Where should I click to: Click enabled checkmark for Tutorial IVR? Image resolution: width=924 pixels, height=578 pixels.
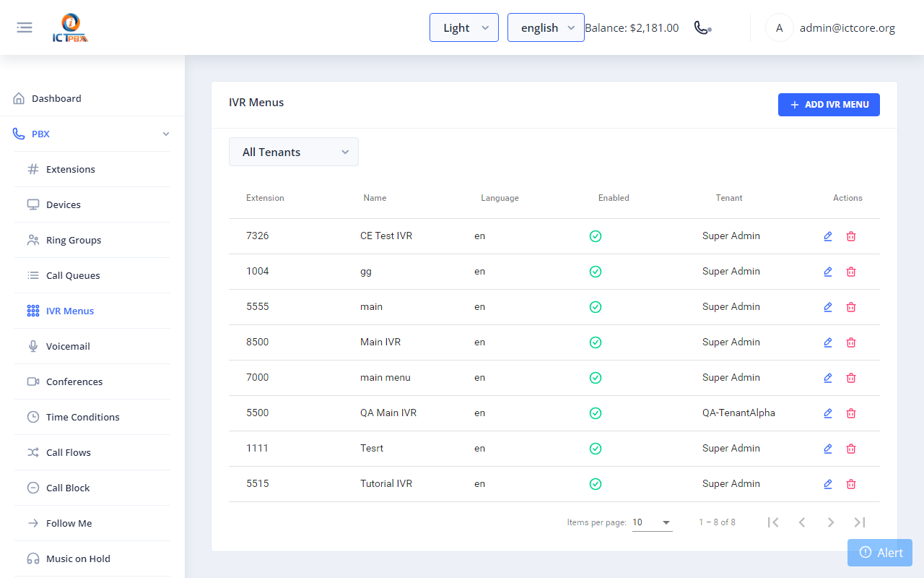tap(596, 484)
